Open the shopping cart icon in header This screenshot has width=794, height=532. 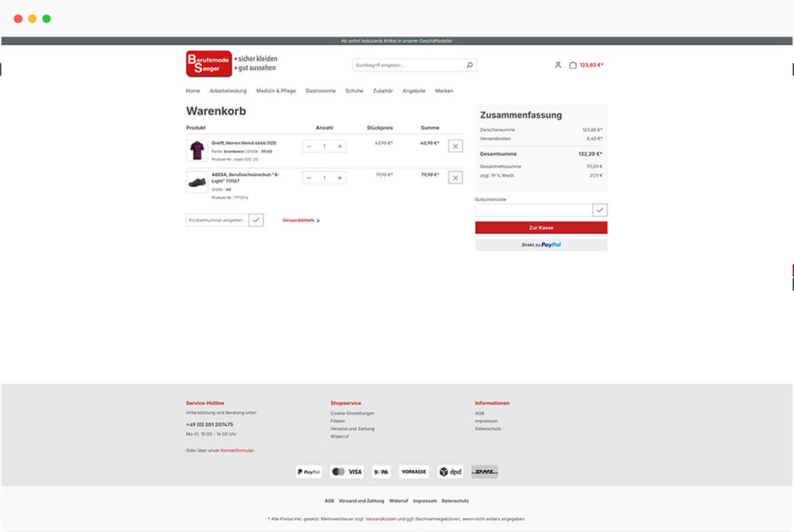pyautogui.click(x=573, y=65)
